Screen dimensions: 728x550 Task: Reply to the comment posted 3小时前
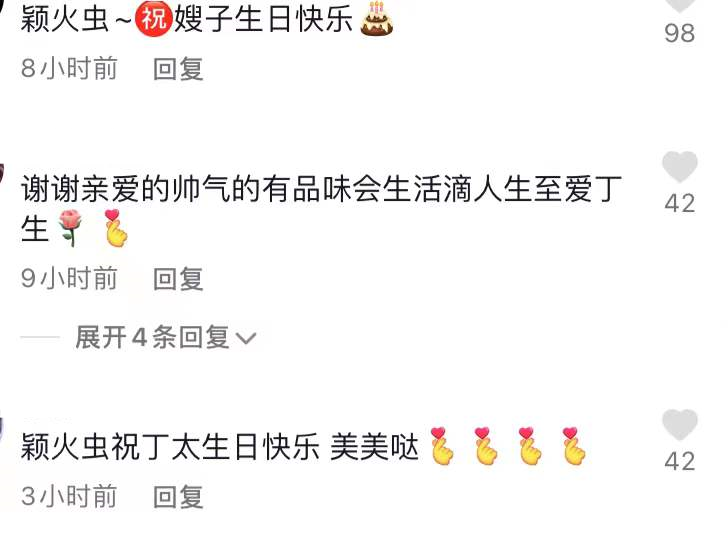pos(178,497)
